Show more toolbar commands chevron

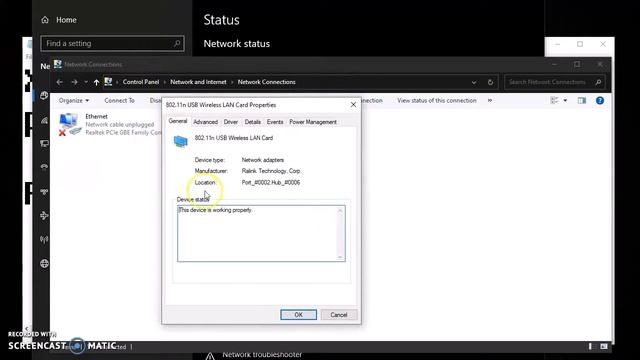(490, 100)
